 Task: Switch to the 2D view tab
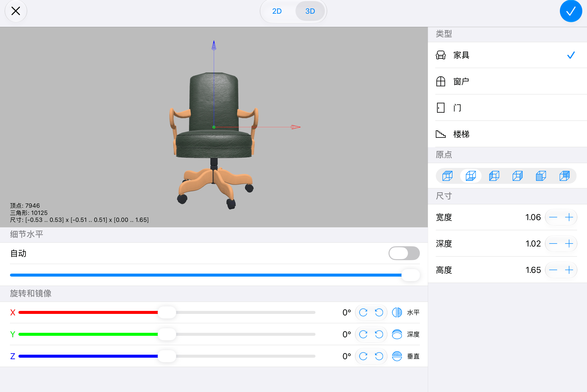point(277,11)
